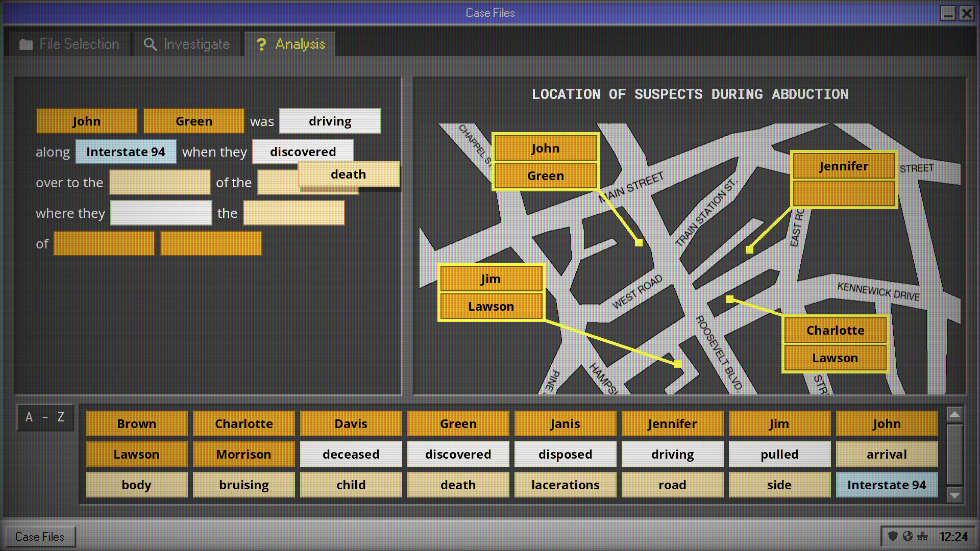Click the question mark icon on Analysis tab
This screenshot has height=551, width=980.
tap(262, 44)
